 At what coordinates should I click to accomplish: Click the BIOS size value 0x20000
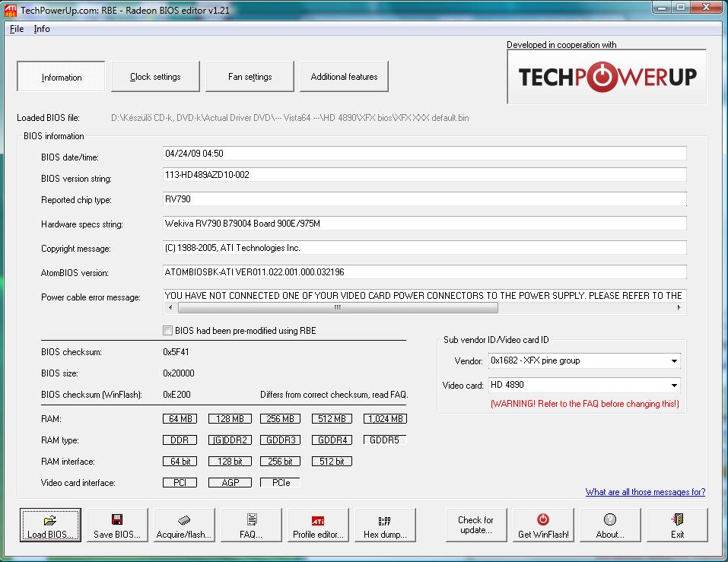click(179, 373)
